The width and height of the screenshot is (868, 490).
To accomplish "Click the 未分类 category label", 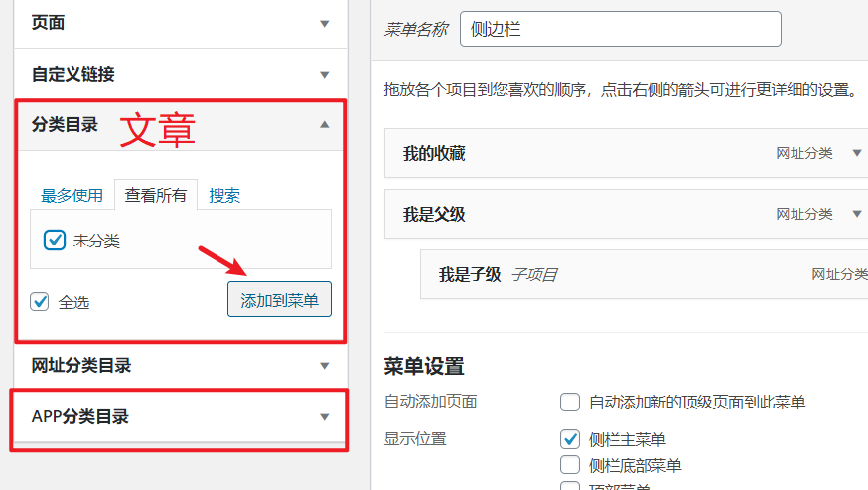I will (x=96, y=241).
